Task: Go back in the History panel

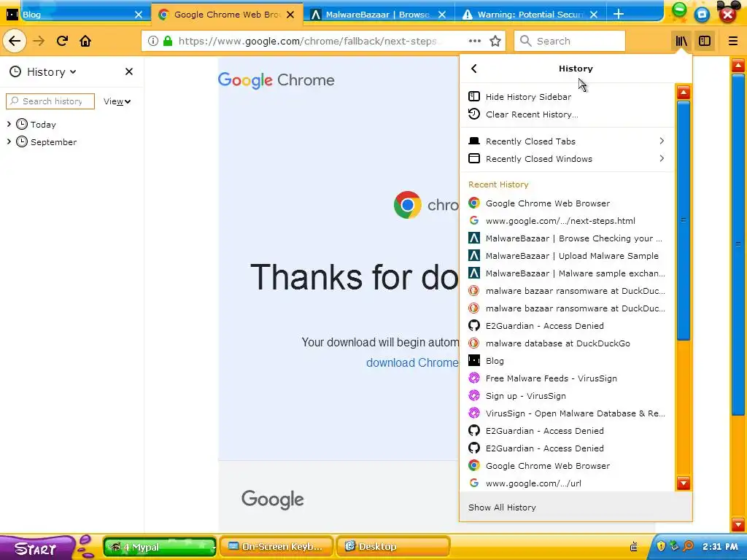Action: (x=474, y=69)
